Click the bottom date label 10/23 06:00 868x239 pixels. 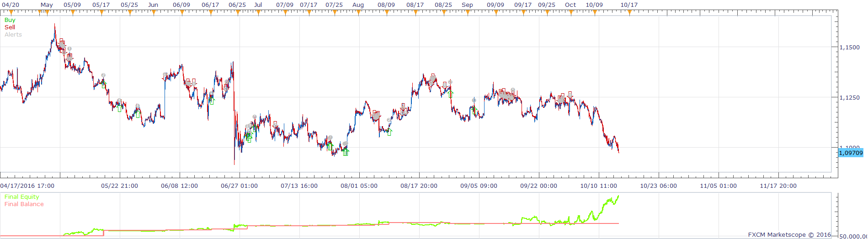pos(659,186)
